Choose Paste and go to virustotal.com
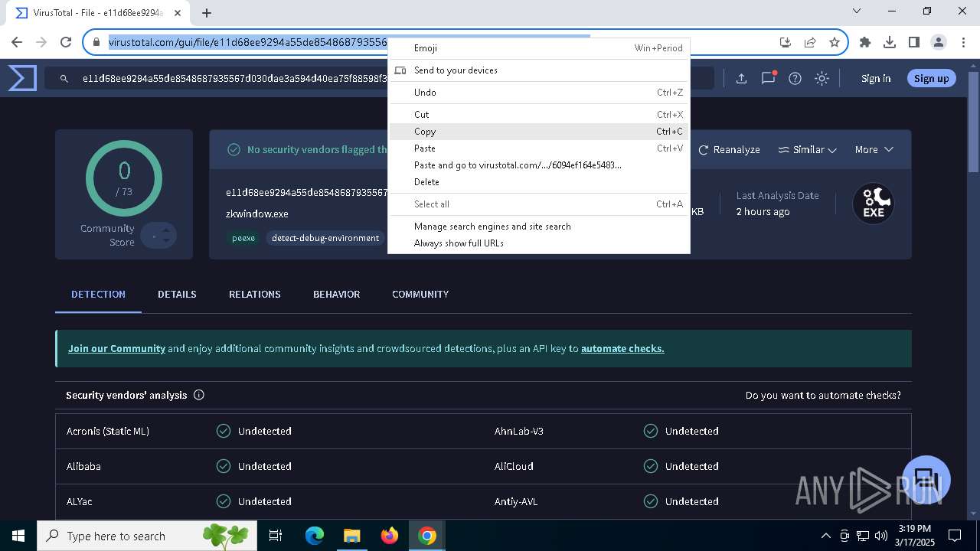980x551 pixels. pyautogui.click(x=539, y=165)
